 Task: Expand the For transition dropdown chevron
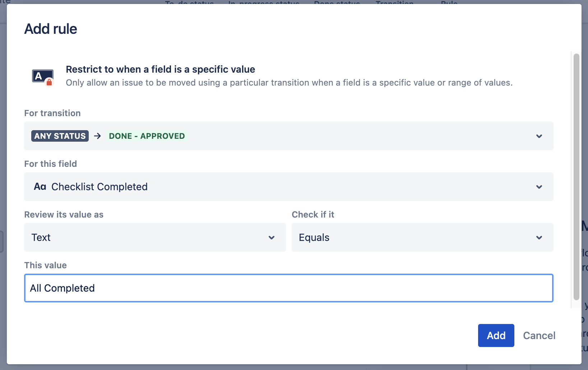pyautogui.click(x=539, y=136)
